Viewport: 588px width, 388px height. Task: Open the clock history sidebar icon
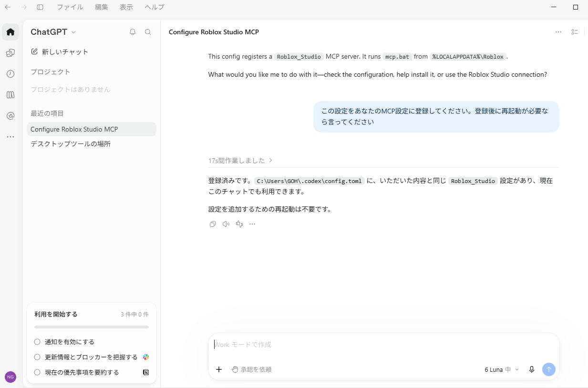tap(10, 74)
